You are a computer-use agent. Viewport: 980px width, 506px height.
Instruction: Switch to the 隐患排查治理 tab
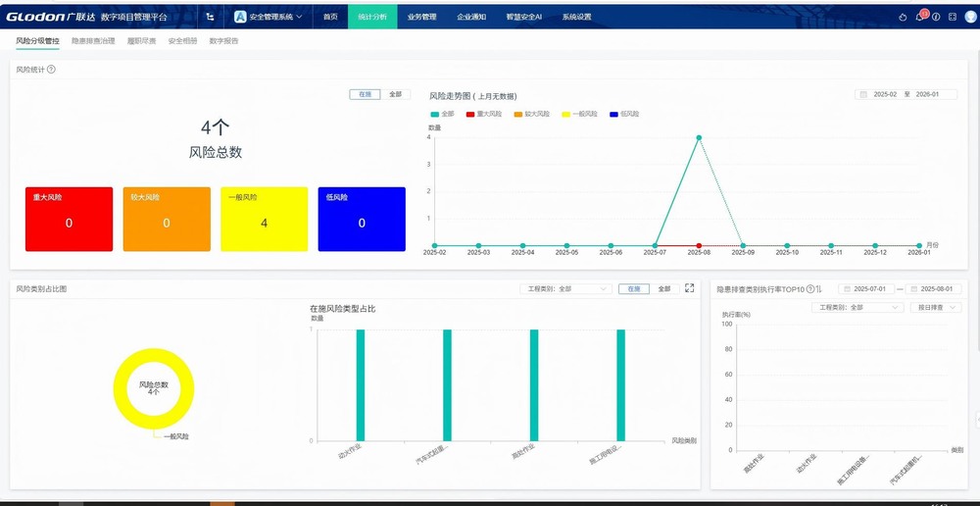[x=93, y=41]
